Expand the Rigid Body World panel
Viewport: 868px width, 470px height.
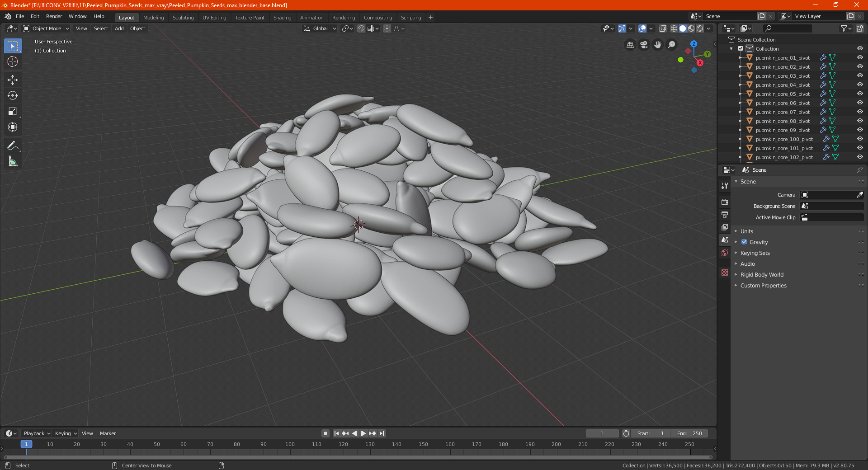(762, 275)
